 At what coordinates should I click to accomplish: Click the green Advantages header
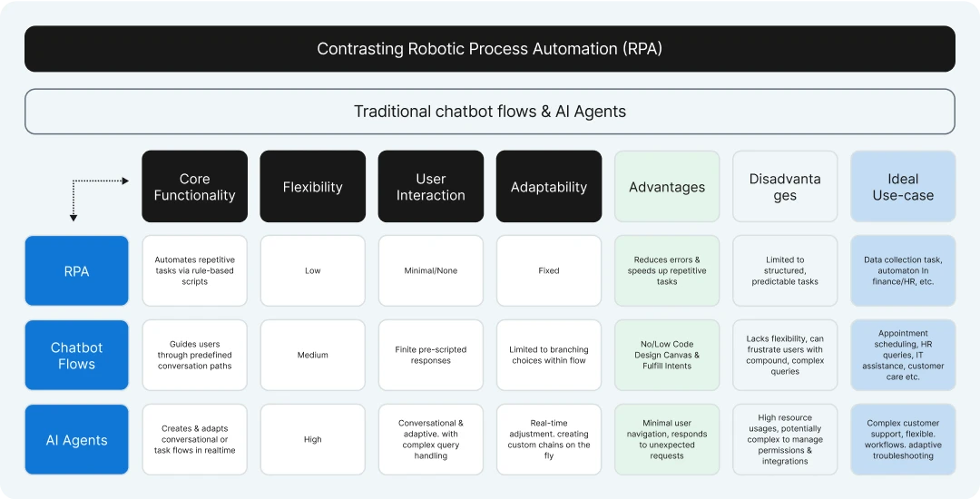coord(667,187)
